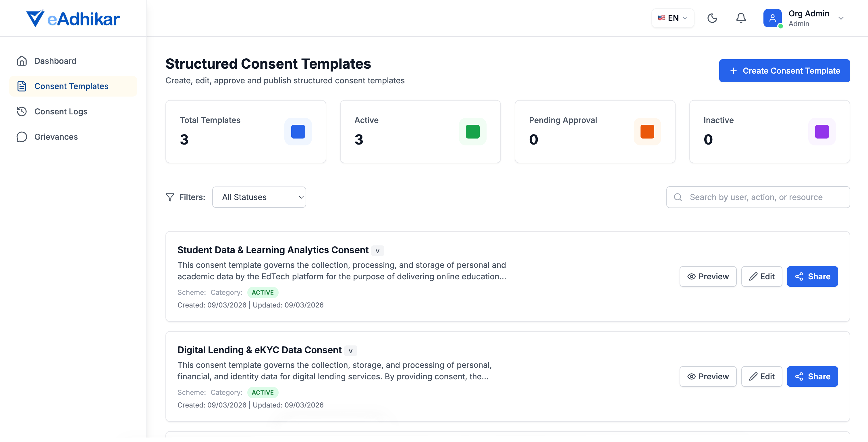This screenshot has height=442, width=868.
Task: Open notifications bell icon
Action: 741,18
